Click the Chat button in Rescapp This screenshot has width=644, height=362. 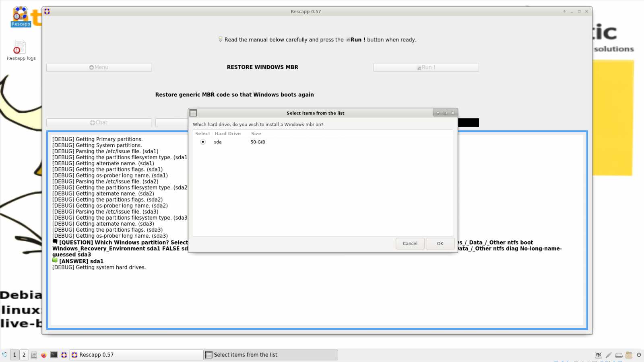pyautogui.click(x=99, y=123)
